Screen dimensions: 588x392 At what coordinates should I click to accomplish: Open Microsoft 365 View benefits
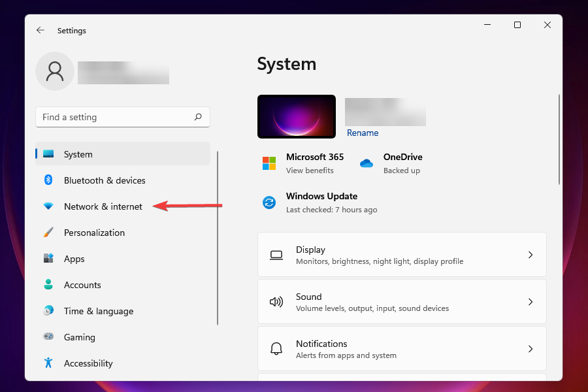310,171
